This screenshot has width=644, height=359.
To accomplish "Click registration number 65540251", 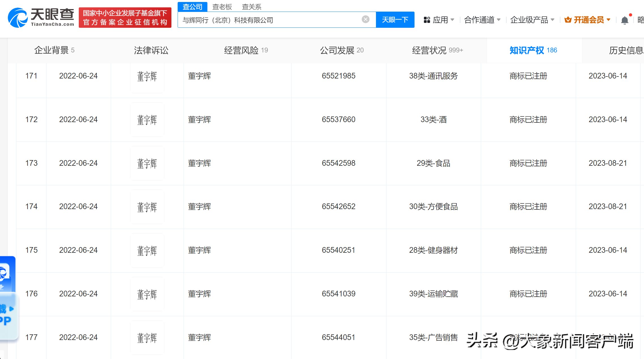I will coord(339,250).
